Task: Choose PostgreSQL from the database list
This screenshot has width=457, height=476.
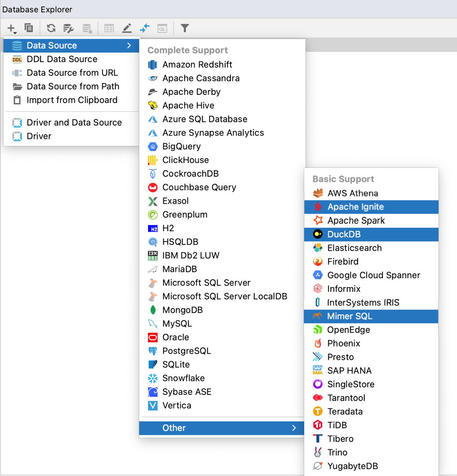Action: click(186, 351)
